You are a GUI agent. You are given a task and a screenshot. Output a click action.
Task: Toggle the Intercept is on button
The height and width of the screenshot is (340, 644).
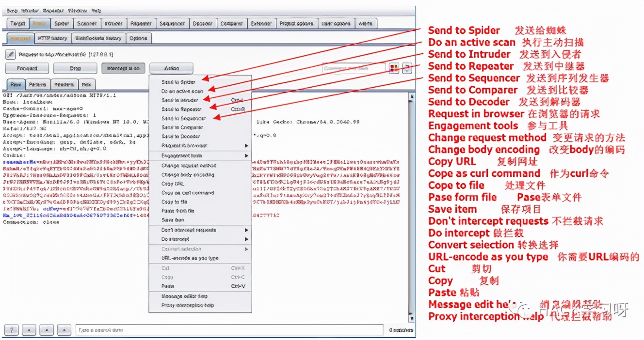[123, 68]
